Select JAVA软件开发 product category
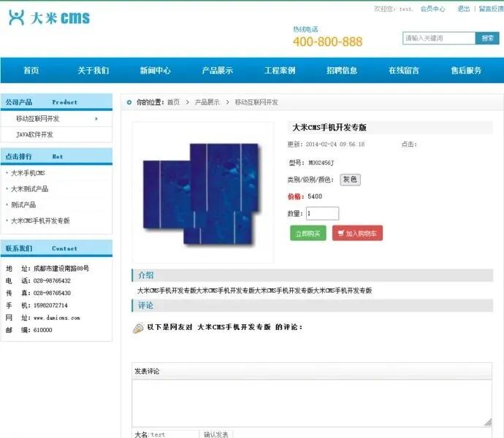Screen dimensions: 504x438 coord(34,134)
